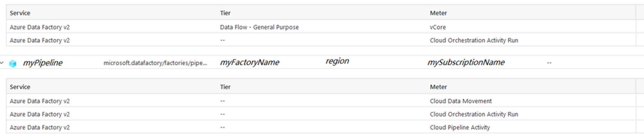
Task: Select top table's Cloud Orchestration Activity Run row
Action: click(x=321, y=40)
